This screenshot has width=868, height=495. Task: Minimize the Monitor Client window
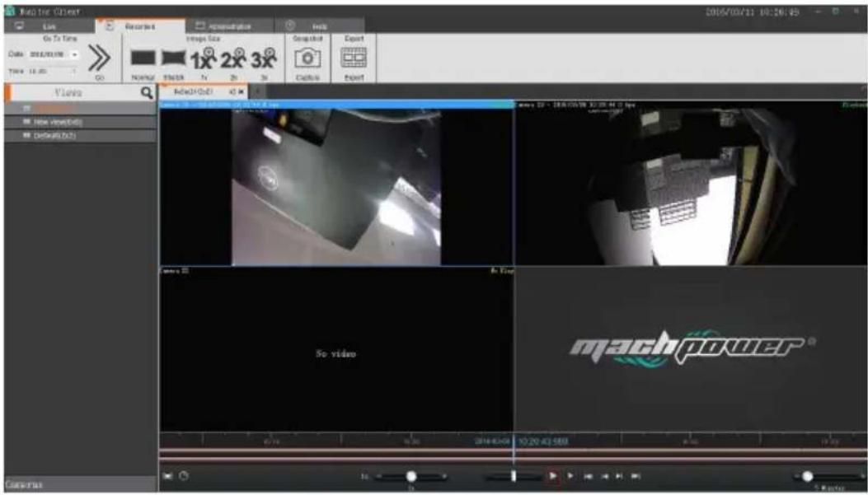pyautogui.click(x=819, y=12)
